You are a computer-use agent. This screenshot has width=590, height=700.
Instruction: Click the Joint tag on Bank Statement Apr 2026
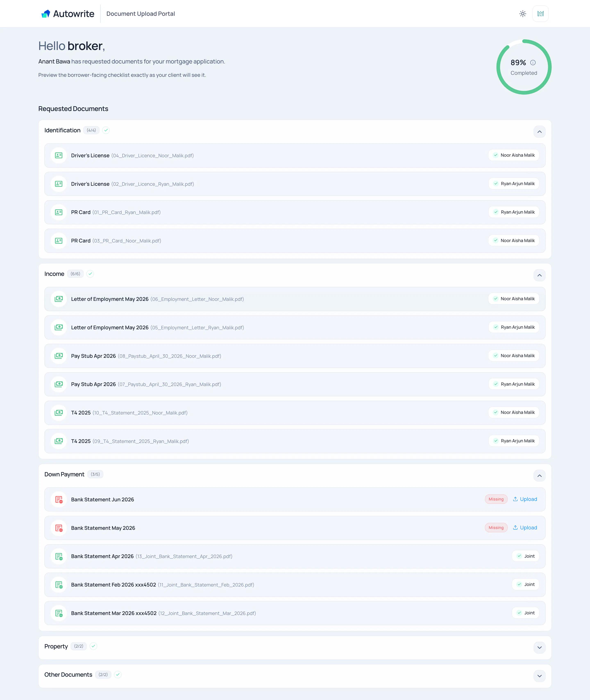(x=525, y=556)
